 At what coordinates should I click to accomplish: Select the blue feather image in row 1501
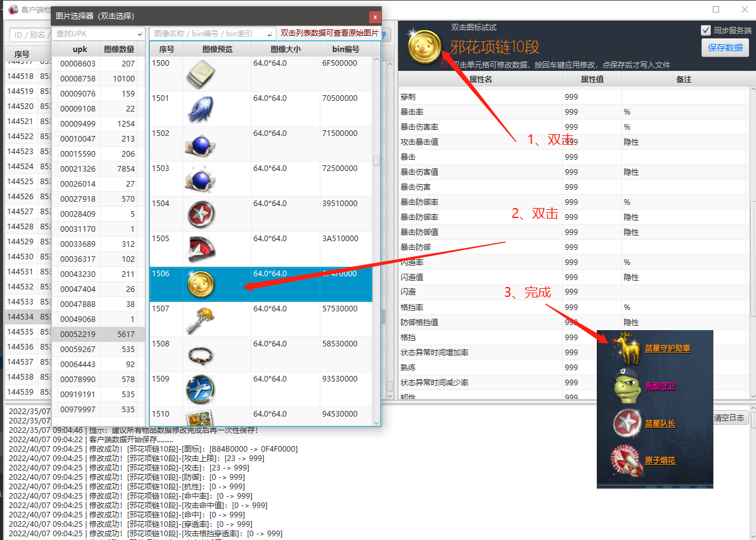(x=201, y=109)
